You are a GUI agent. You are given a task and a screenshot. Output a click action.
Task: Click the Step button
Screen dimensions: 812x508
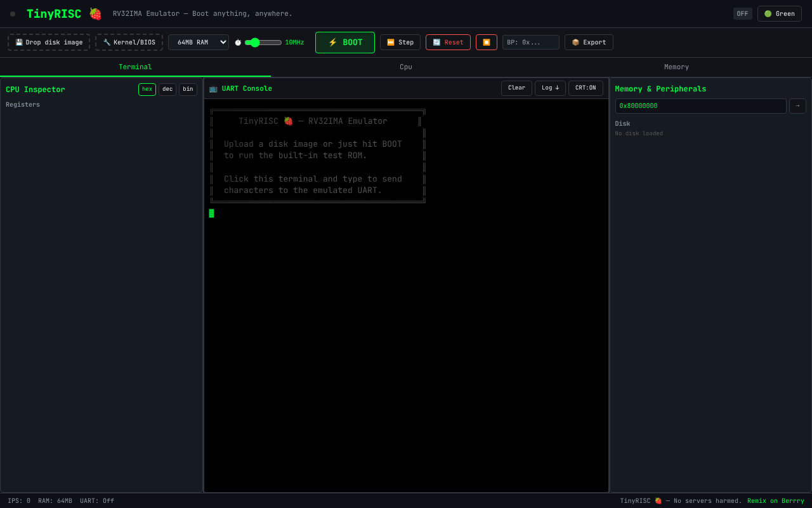pos(400,43)
